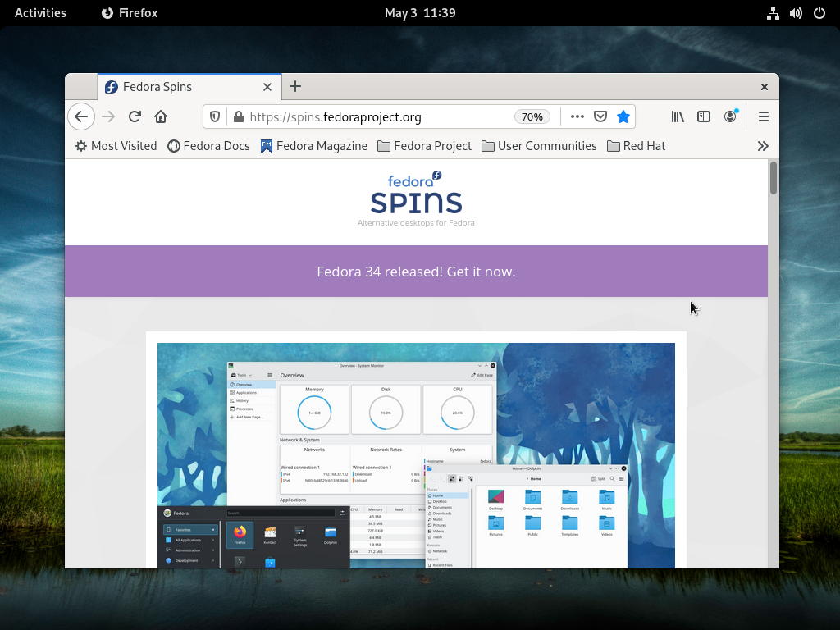
Task: Open the tracking protection shield icon
Action: (215, 116)
